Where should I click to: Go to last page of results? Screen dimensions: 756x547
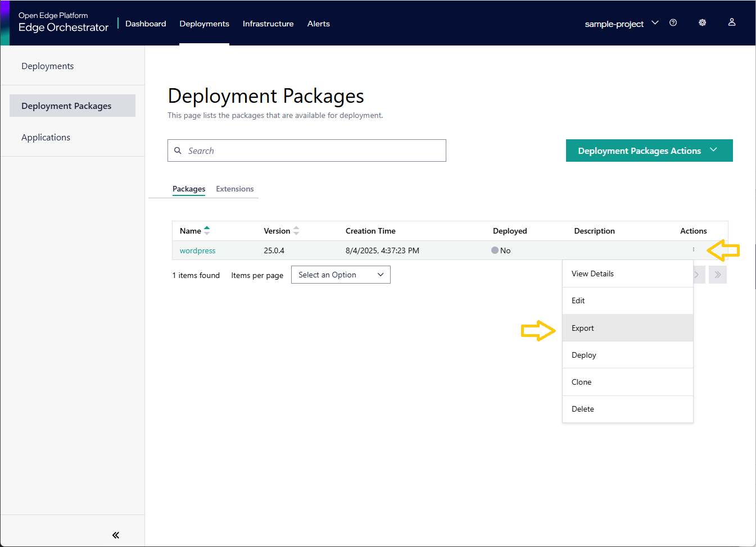(717, 275)
